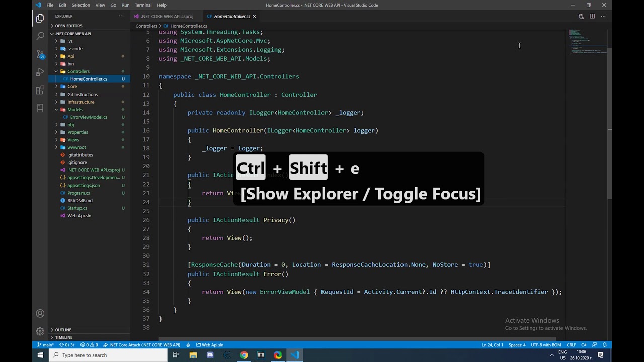
Task: Open the Accounts icon in activity bar
Action: [40, 314]
